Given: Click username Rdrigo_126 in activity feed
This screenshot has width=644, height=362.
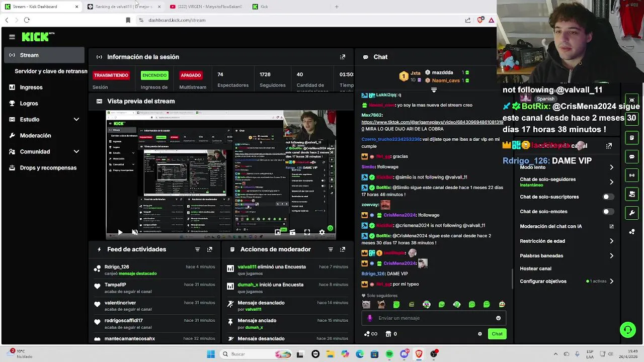Looking at the screenshot, I should click(x=117, y=267).
